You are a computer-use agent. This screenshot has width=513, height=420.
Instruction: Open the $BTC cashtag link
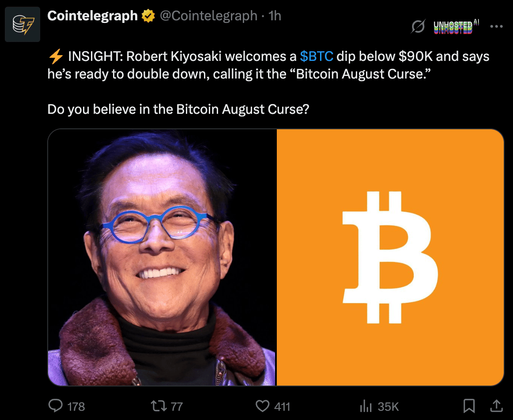click(x=317, y=56)
